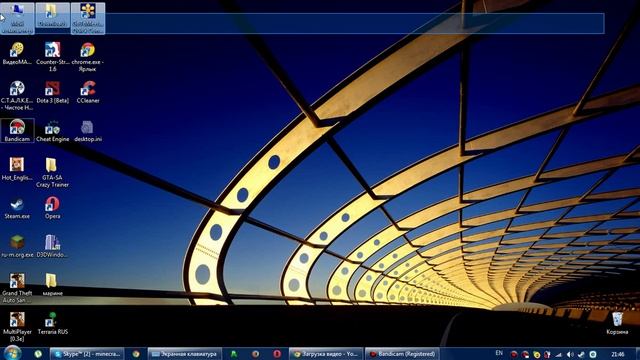Select the Dota 3 [Beta] shortcut

(52, 92)
